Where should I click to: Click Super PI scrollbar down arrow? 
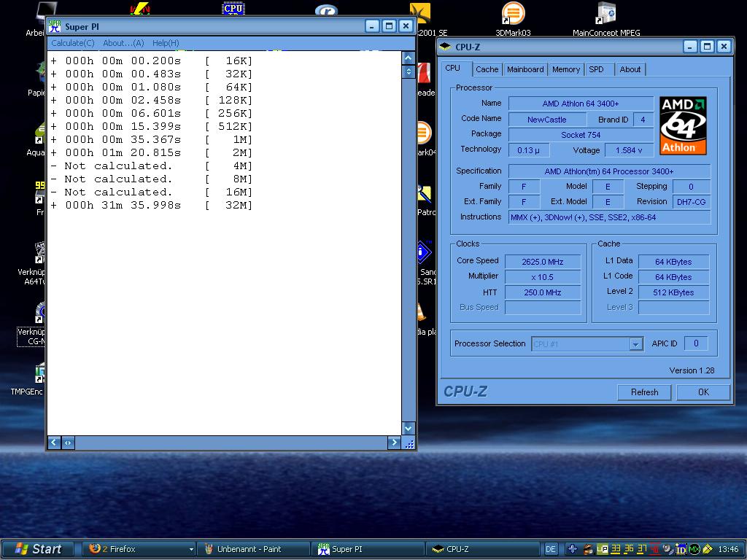409,428
